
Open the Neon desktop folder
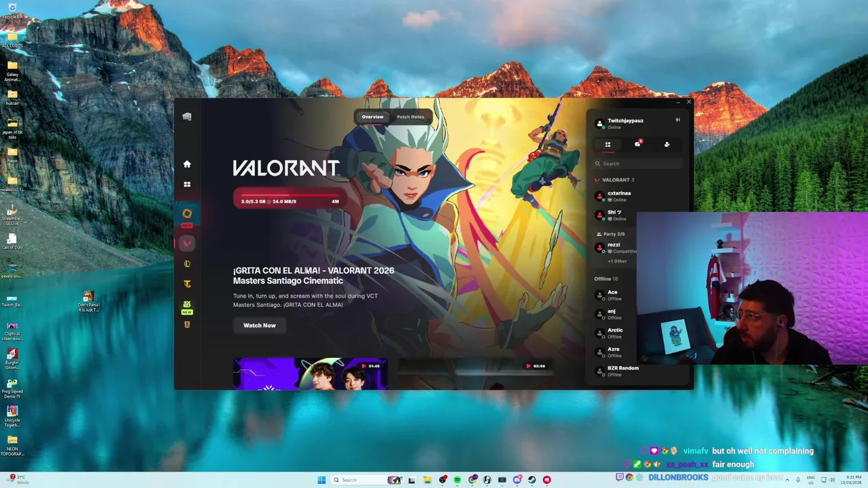coord(12,155)
